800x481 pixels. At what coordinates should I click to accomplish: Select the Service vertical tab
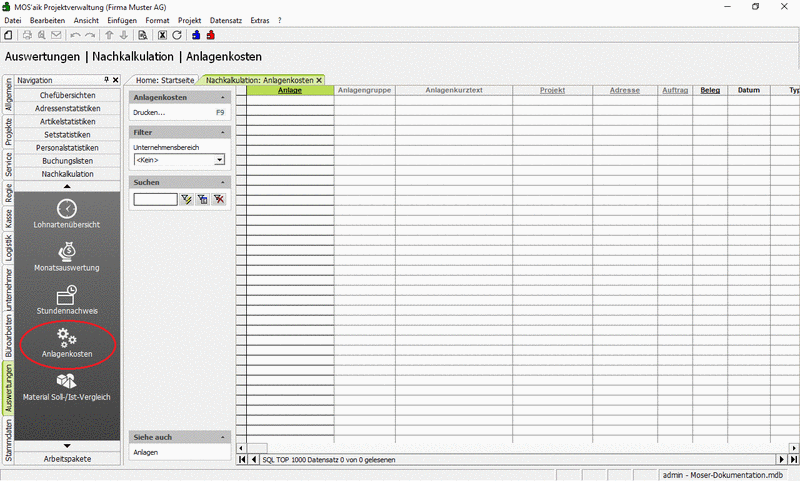click(8, 164)
